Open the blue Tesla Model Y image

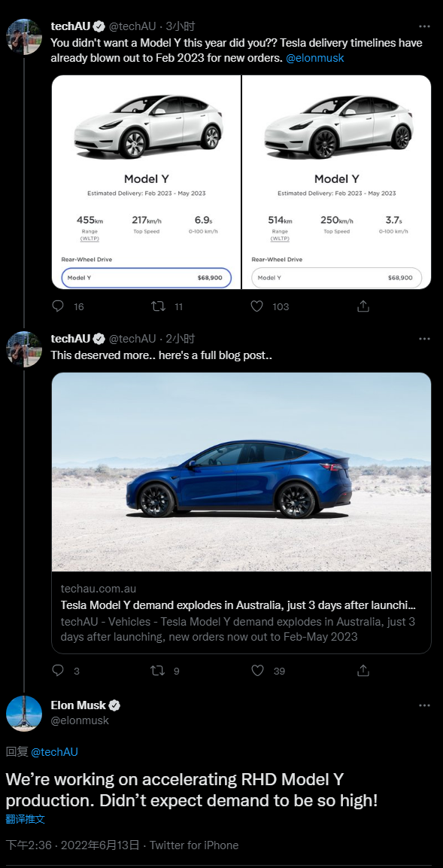241,472
